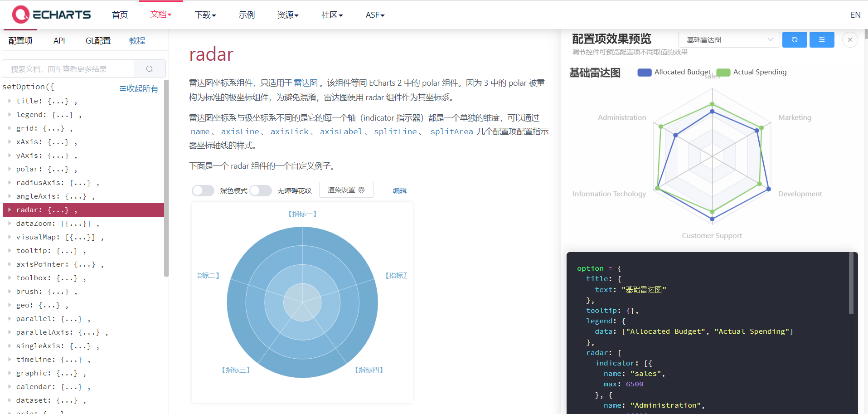
Task: Open the ASF menu
Action: click(x=375, y=15)
